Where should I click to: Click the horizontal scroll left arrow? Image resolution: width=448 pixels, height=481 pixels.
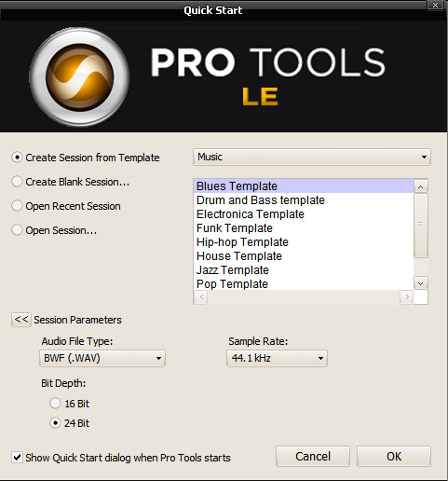(x=201, y=297)
